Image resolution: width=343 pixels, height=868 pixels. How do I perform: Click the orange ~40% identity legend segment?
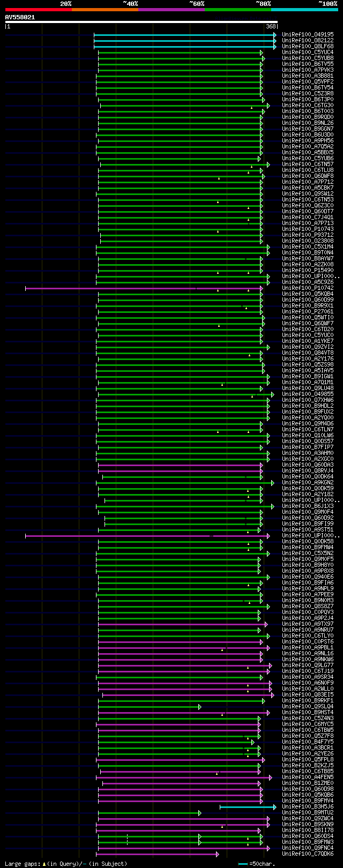click(x=105, y=10)
